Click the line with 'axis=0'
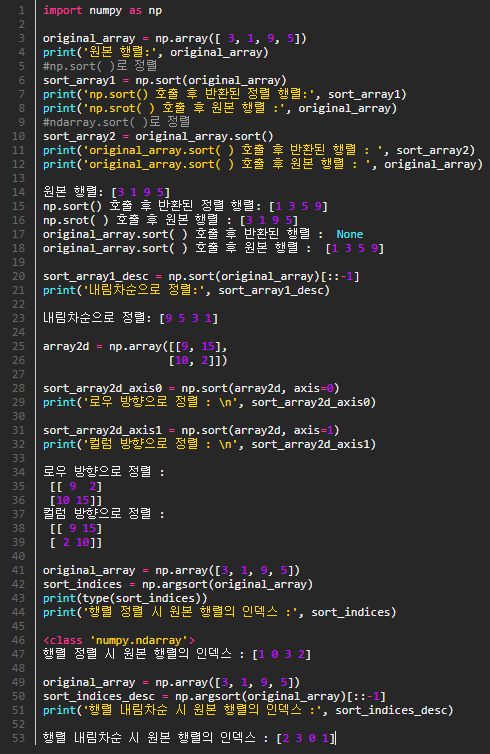 point(191,388)
